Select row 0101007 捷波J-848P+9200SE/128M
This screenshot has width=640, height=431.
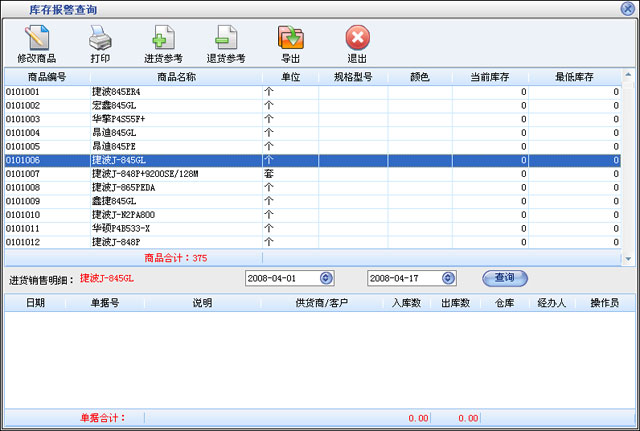click(150, 173)
